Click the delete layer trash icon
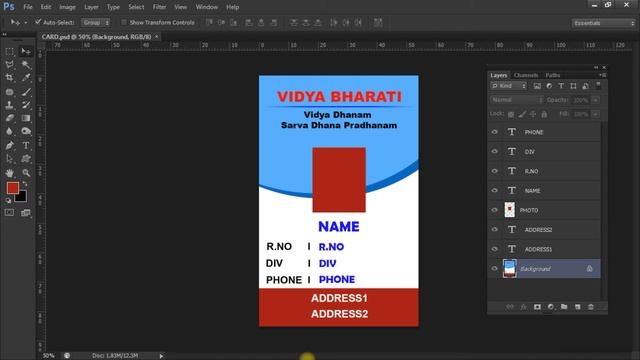The width and height of the screenshot is (640, 360). (591, 307)
